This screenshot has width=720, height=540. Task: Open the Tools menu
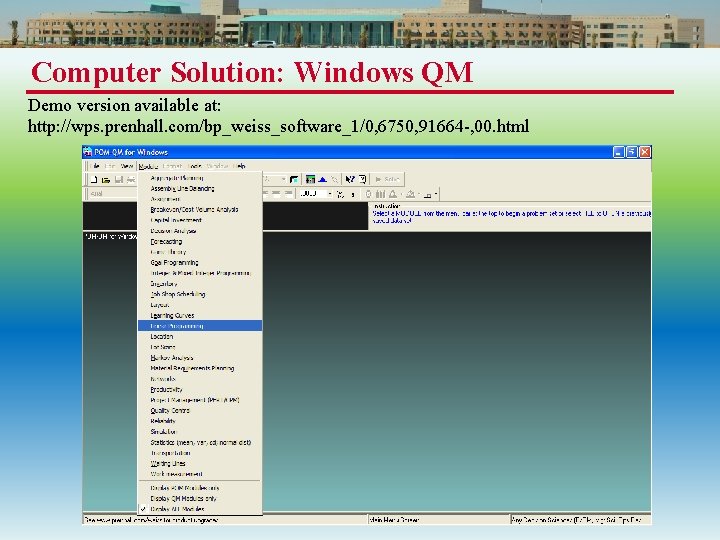point(195,166)
